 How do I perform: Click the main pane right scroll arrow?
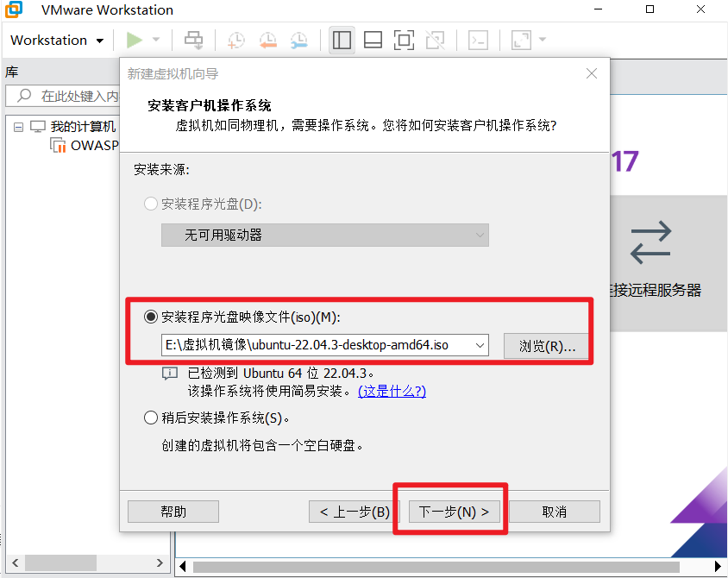(x=718, y=567)
